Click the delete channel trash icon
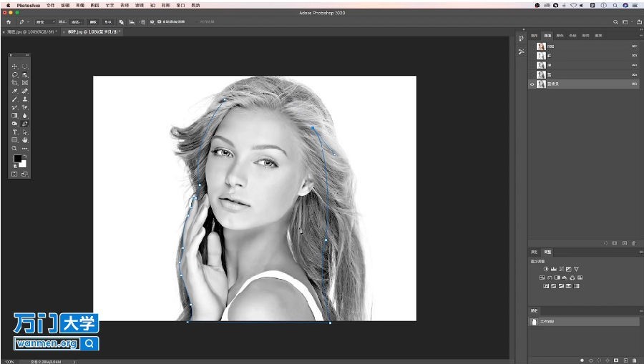The image size is (644, 364). pyautogui.click(x=634, y=243)
